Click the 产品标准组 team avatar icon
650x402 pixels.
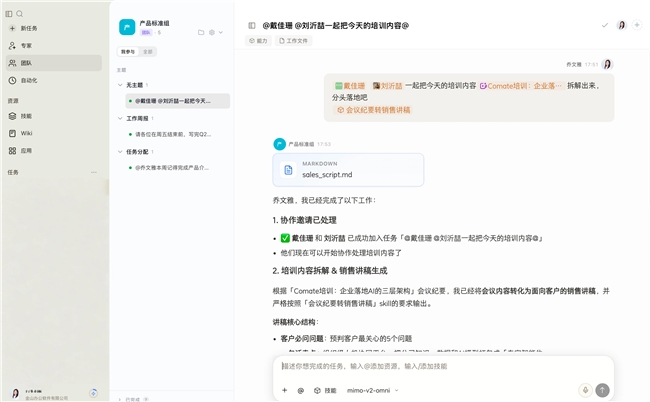point(127,27)
